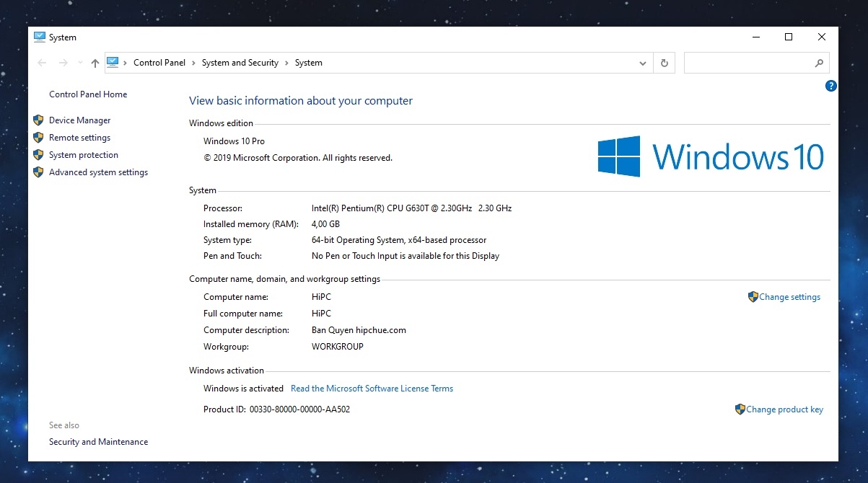Select the System breadcrumb
Screen dimensions: 868x483
309,63
